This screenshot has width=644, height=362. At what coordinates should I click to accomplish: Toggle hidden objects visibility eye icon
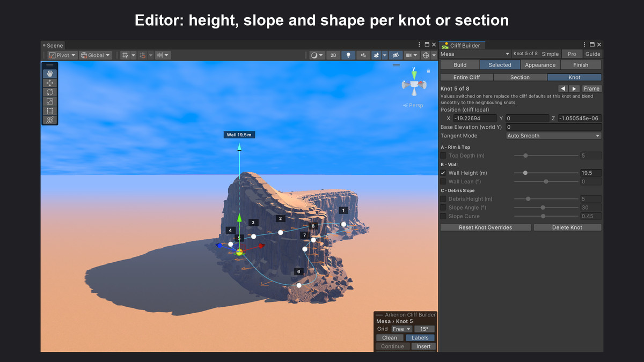396,55
